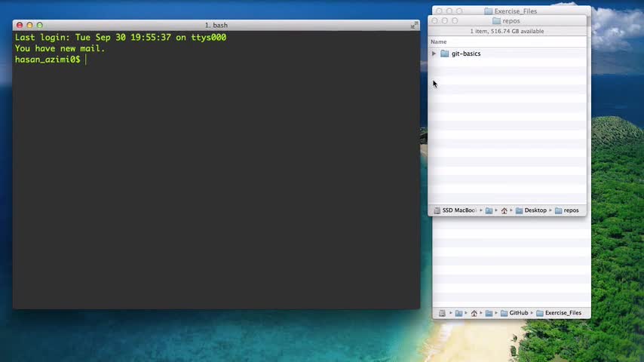Click SSD MacBook disk in repos path bar

(x=455, y=210)
